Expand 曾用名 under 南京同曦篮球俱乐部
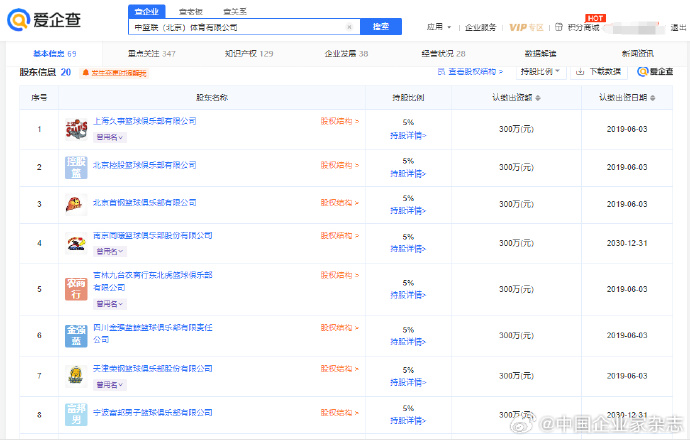Image resolution: width=690 pixels, height=440 pixels. (110, 251)
